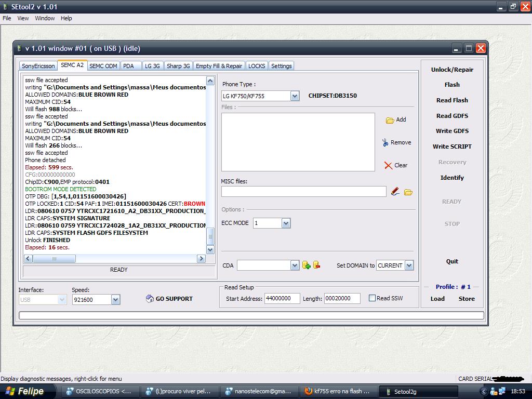This screenshot has height=399, width=532.
Task: Click the Quit button
Action: 452,261
